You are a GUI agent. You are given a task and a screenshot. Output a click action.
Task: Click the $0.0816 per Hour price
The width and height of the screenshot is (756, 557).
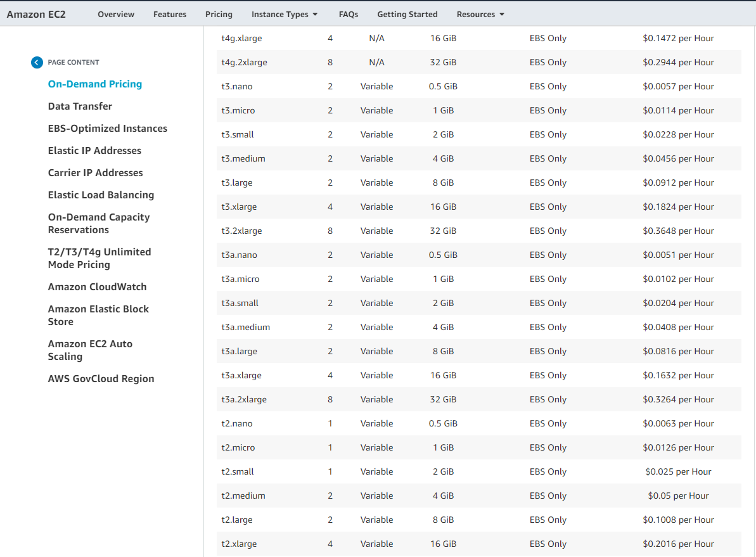coord(679,352)
